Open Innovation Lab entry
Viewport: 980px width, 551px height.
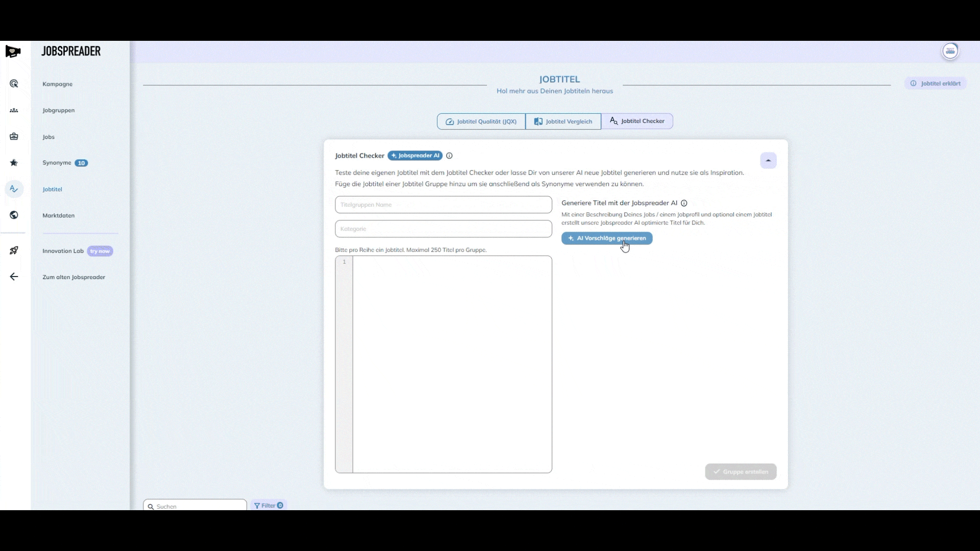coord(63,251)
